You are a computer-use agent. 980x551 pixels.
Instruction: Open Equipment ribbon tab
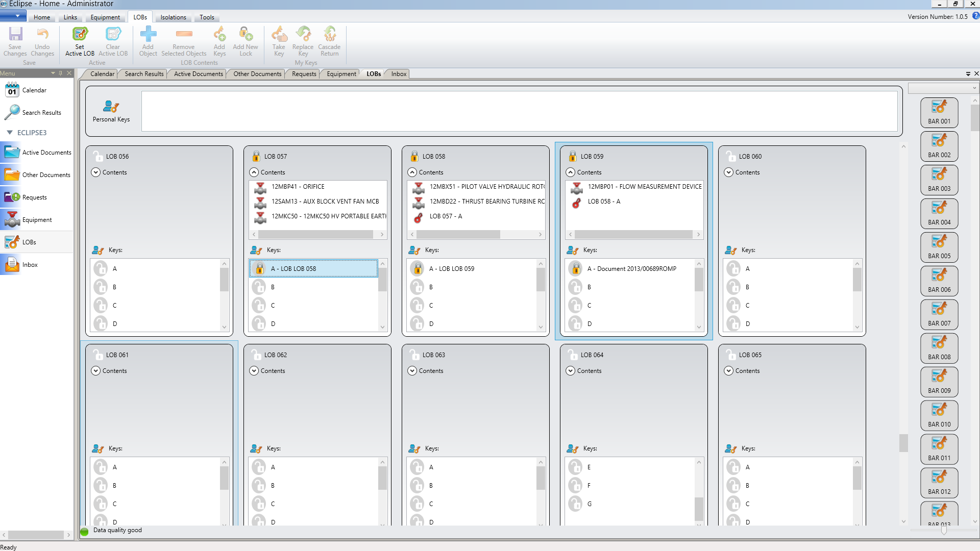click(x=105, y=17)
